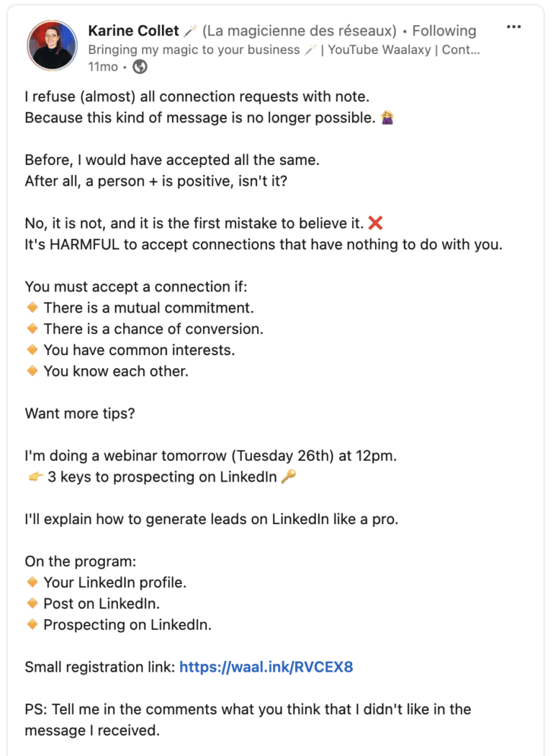This screenshot has height=756, width=553.
Task: Click the diamond bullet beside 'mutual commitment'
Action: coord(32,307)
